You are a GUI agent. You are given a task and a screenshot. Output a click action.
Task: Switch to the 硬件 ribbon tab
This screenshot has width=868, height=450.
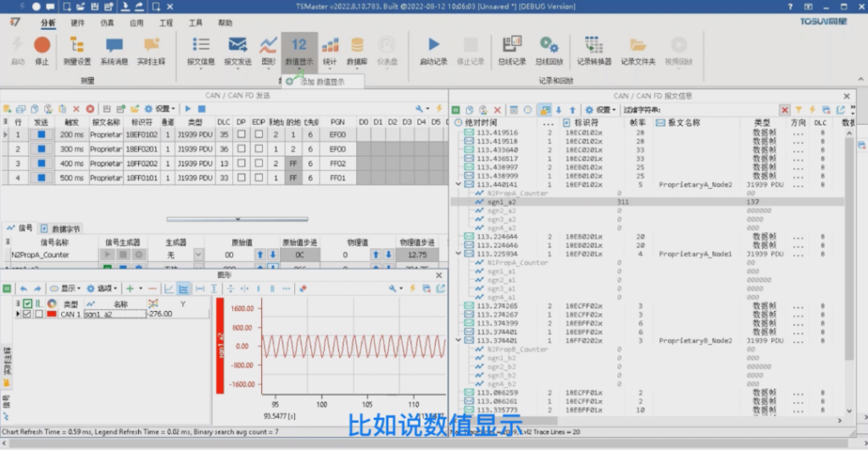[x=77, y=23]
